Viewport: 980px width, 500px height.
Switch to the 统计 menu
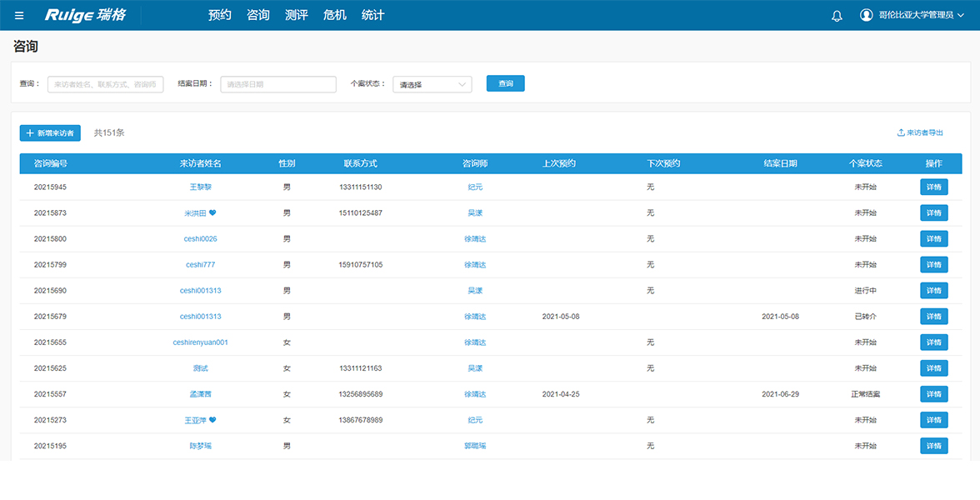[x=372, y=15]
